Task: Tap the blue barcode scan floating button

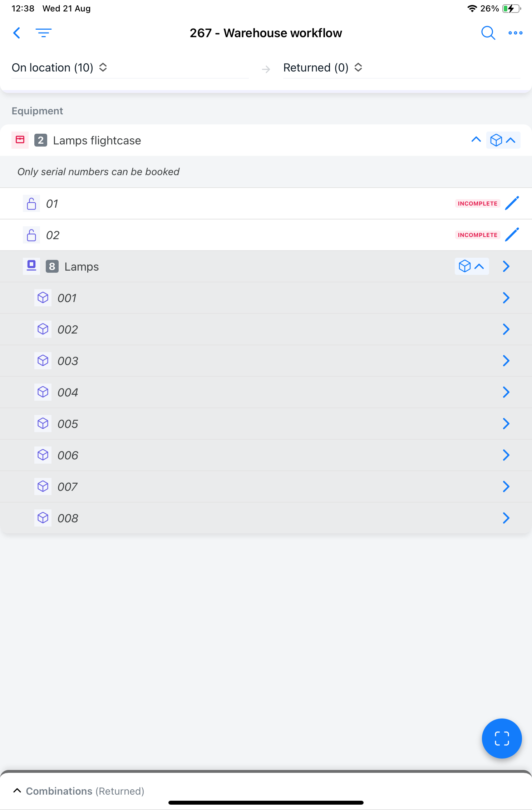Action: pos(502,738)
